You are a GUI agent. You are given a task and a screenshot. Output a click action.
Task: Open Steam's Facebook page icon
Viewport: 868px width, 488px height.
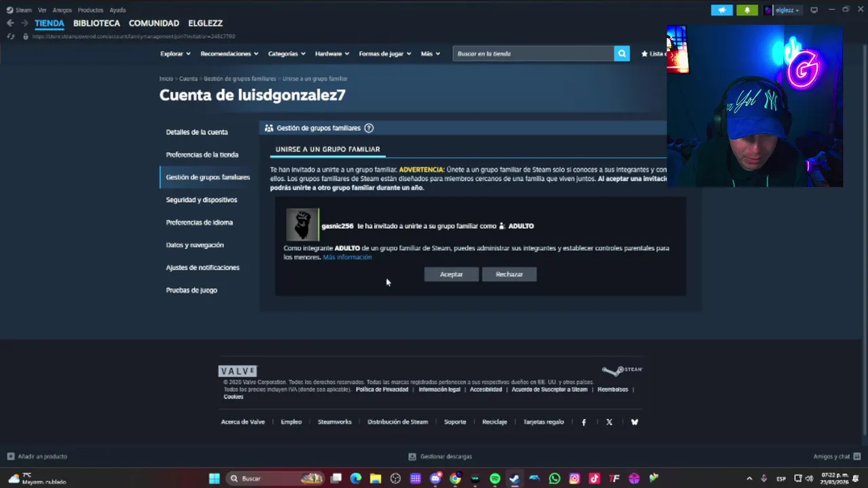point(584,422)
